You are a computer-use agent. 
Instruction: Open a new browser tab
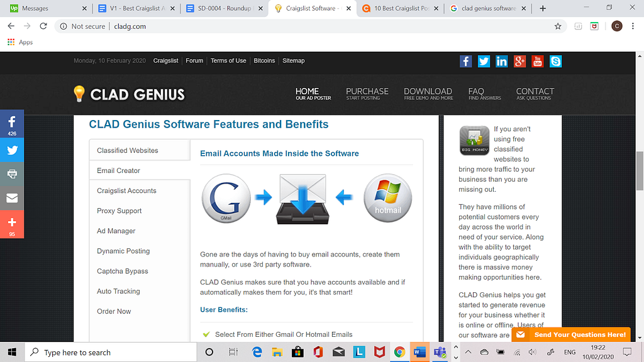click(543, 8)
